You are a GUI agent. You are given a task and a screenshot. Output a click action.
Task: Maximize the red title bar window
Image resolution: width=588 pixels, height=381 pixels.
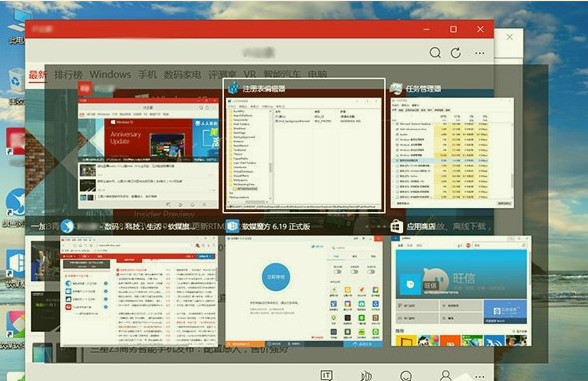click(453, 29)
